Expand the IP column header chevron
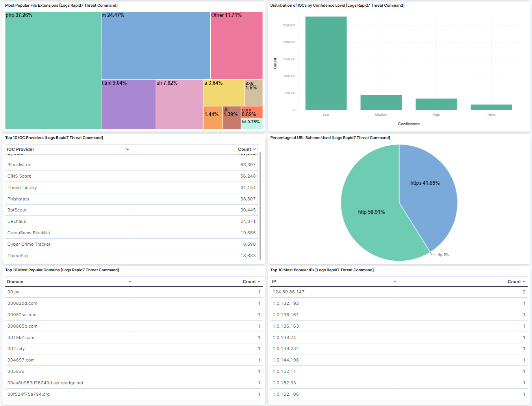 395,282
